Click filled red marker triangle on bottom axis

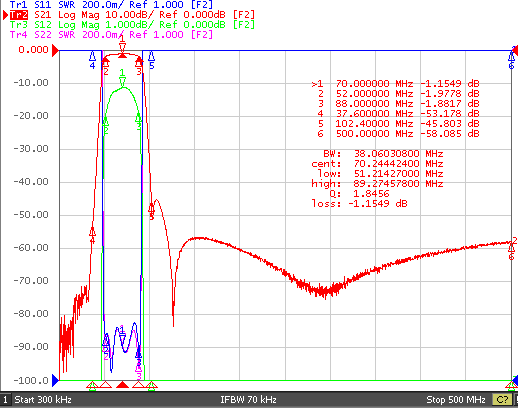click(122, 385)
